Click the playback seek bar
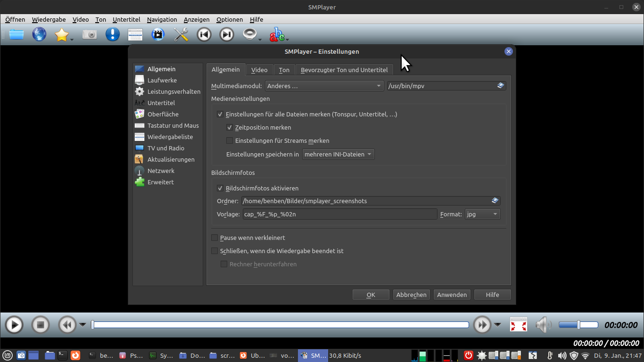 coord(280,325)
